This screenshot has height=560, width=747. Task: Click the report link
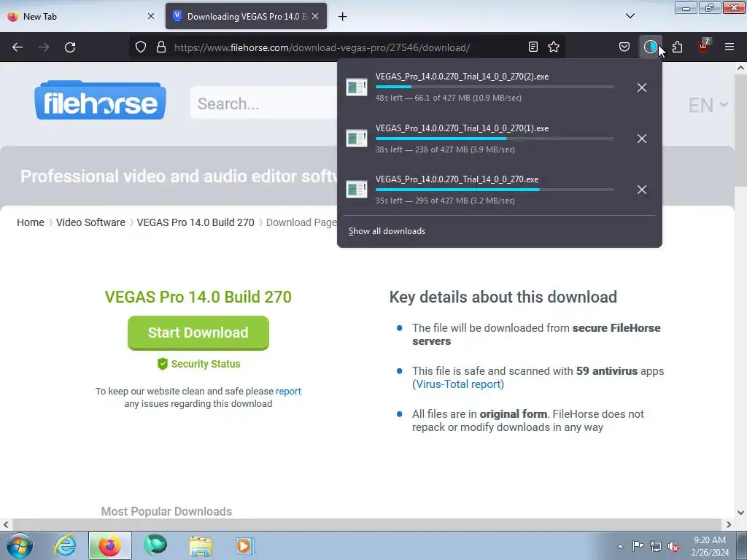tap(288, 391)
